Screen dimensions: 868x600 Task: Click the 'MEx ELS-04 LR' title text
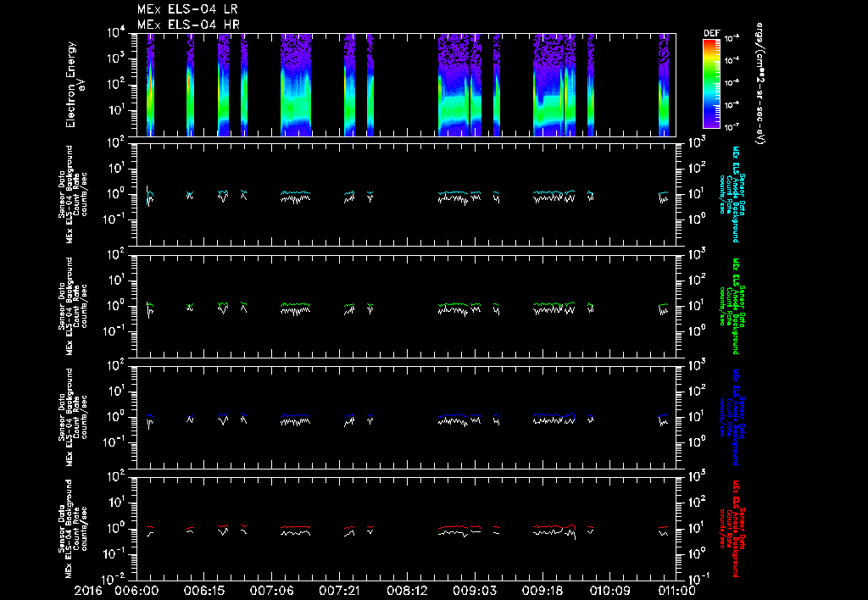[x=187, y=9]
